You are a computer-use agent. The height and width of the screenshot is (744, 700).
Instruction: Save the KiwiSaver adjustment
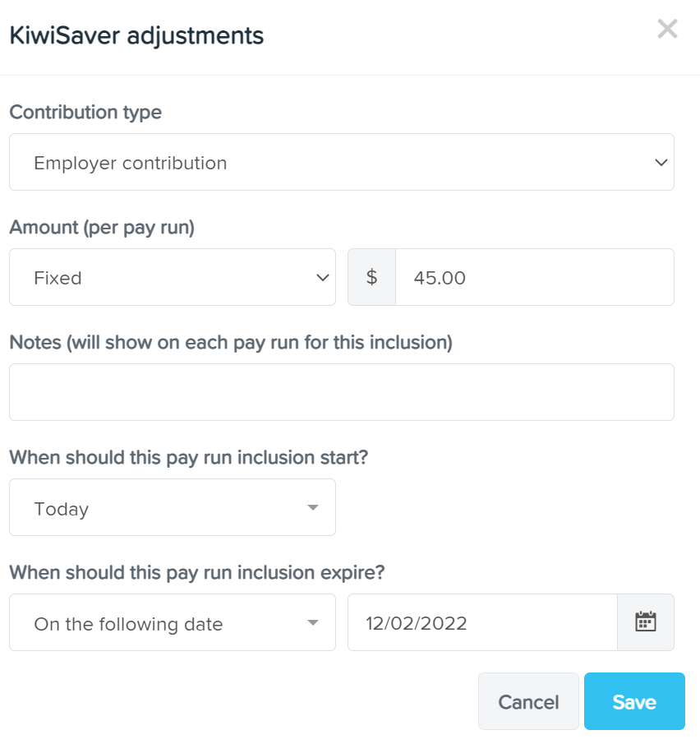(634, 701)
